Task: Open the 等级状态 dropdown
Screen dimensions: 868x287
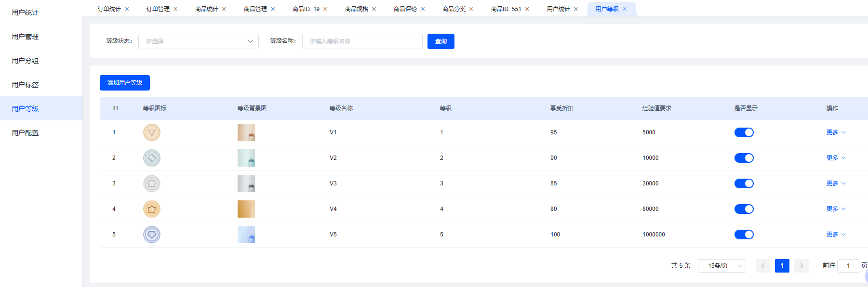Action: (x=198, y=41)
